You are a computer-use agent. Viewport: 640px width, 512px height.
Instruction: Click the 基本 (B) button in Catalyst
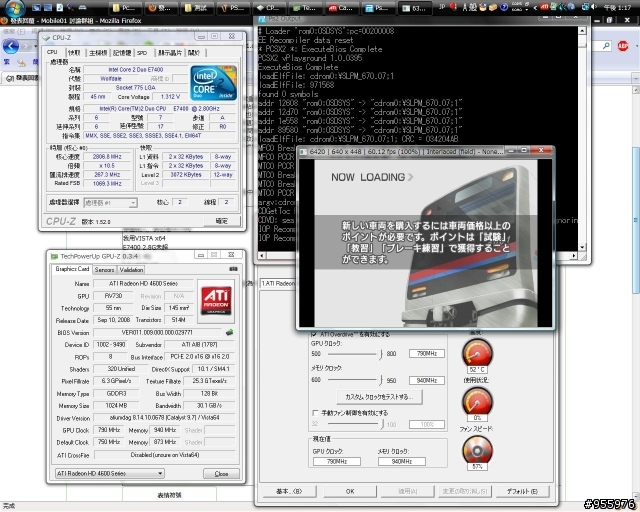click(289, 491)
